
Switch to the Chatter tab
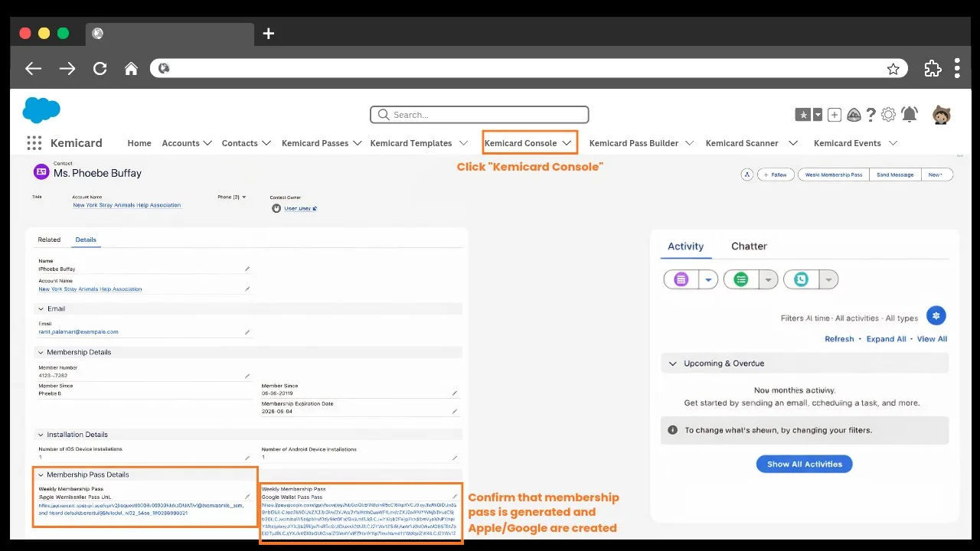click(x=749, y=246)
